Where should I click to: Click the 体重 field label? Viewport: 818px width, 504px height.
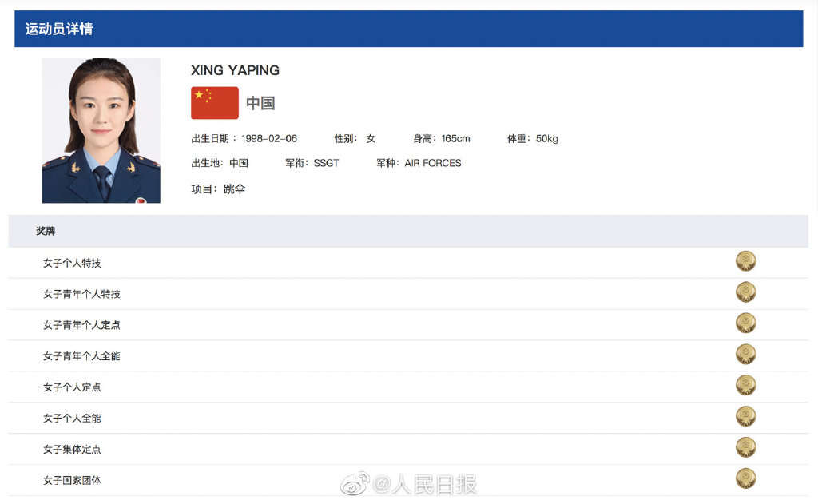[x=518, y=138]
